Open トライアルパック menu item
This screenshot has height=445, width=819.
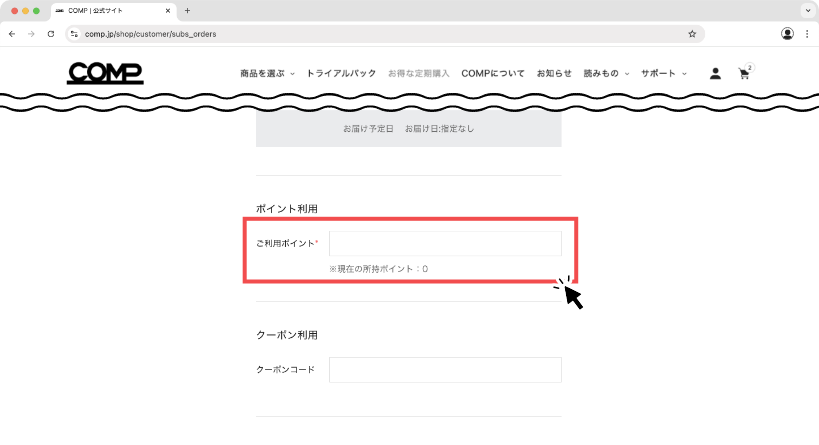point(341,74)
